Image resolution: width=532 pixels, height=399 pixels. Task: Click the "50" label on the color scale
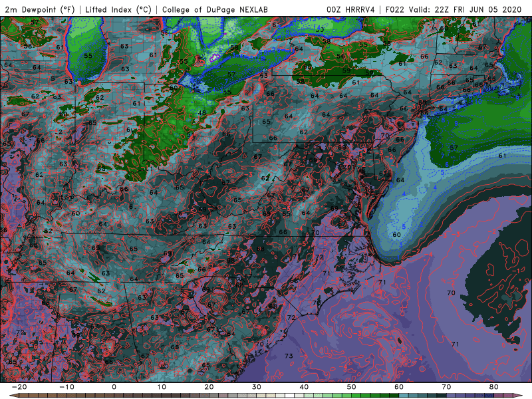(x=352, y=387)
